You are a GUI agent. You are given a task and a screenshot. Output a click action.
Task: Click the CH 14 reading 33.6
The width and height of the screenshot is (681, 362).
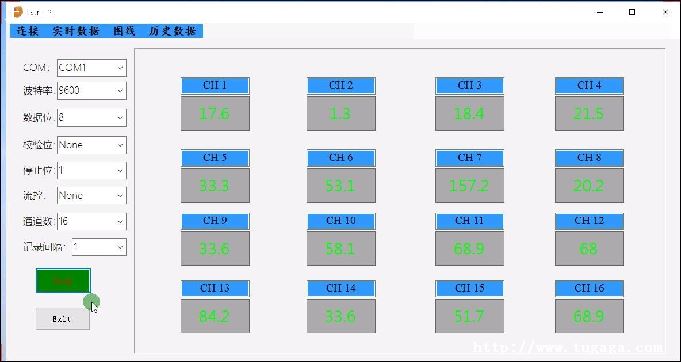point(341,316)
